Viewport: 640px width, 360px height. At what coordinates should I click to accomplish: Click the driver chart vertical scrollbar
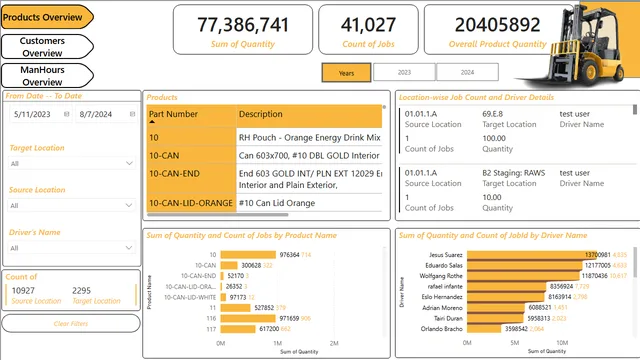pyautogui.click(x=635, y=262)
